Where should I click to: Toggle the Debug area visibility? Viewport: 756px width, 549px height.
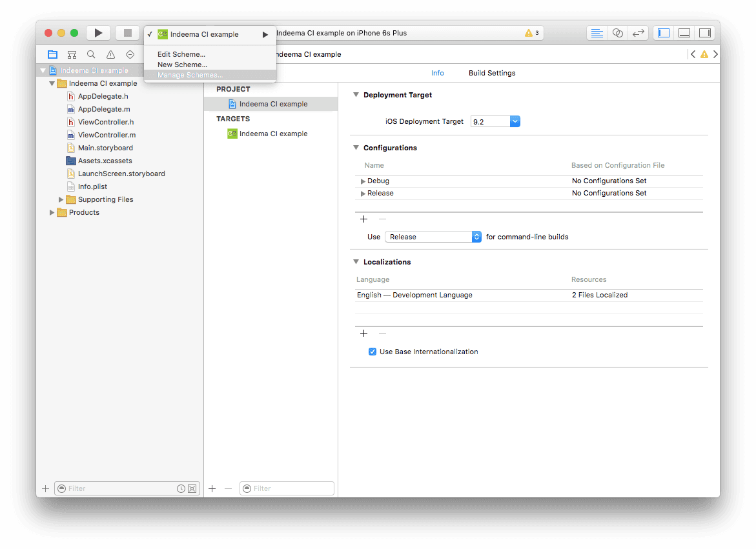pyautogui.click(x=685, y=32)
